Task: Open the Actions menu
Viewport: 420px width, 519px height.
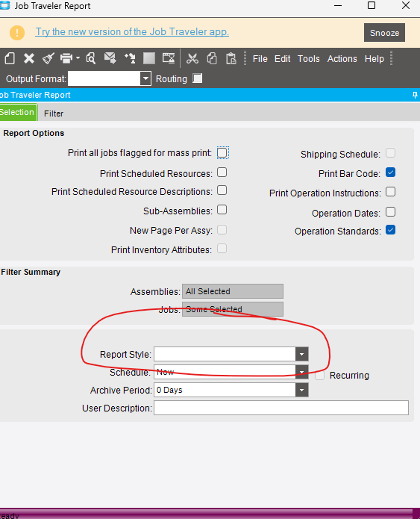Action: pos(342,59)
